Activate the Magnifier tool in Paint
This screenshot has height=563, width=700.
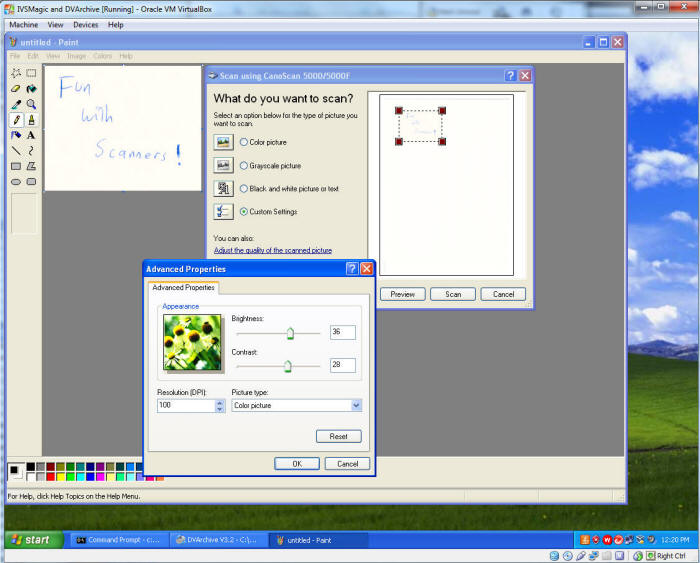[x=31, y=104]
